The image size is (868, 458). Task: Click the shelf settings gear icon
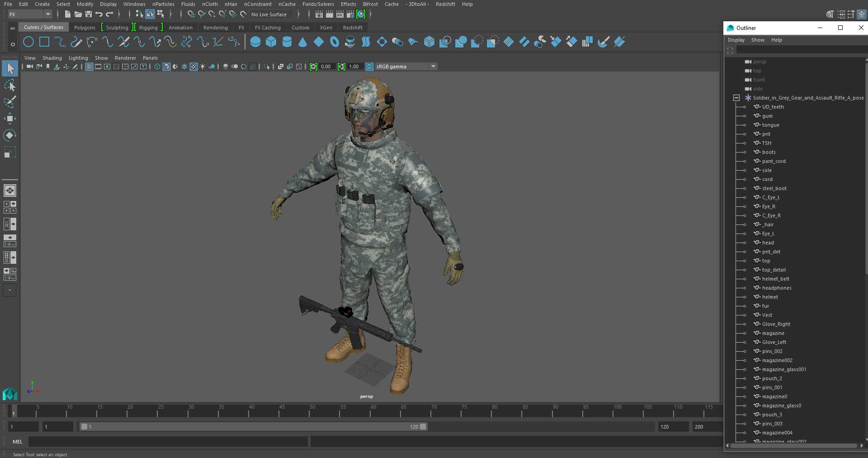click(13, 44)
